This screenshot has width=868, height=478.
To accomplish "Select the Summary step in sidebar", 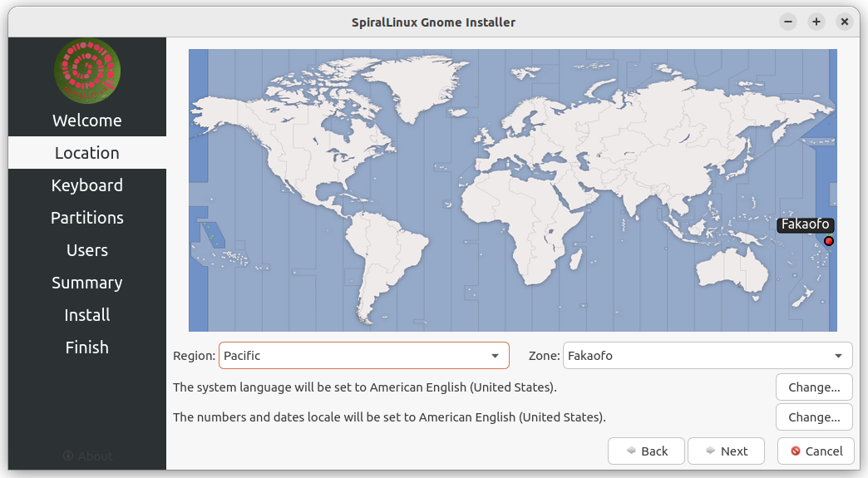I will (87, 283).
